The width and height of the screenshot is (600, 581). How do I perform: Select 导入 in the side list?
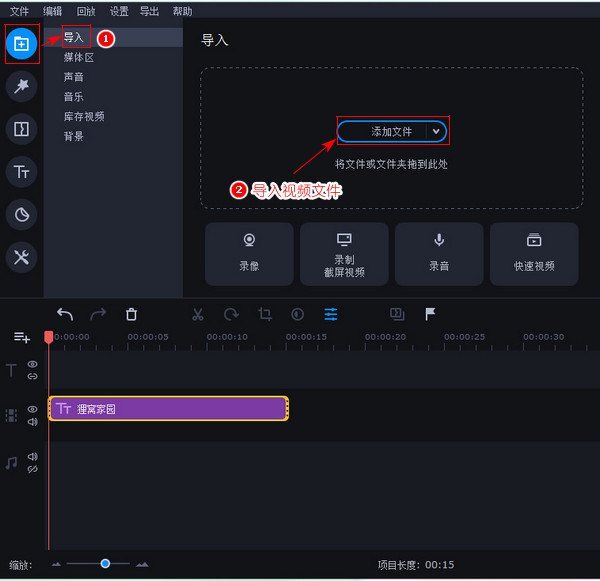pos(113,38)
